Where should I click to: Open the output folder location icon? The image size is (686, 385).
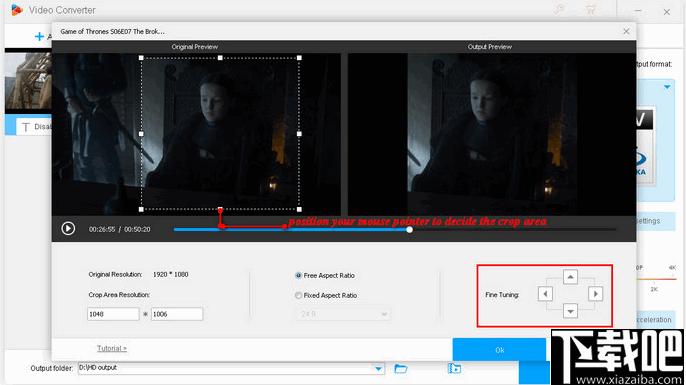coord(454,368)
